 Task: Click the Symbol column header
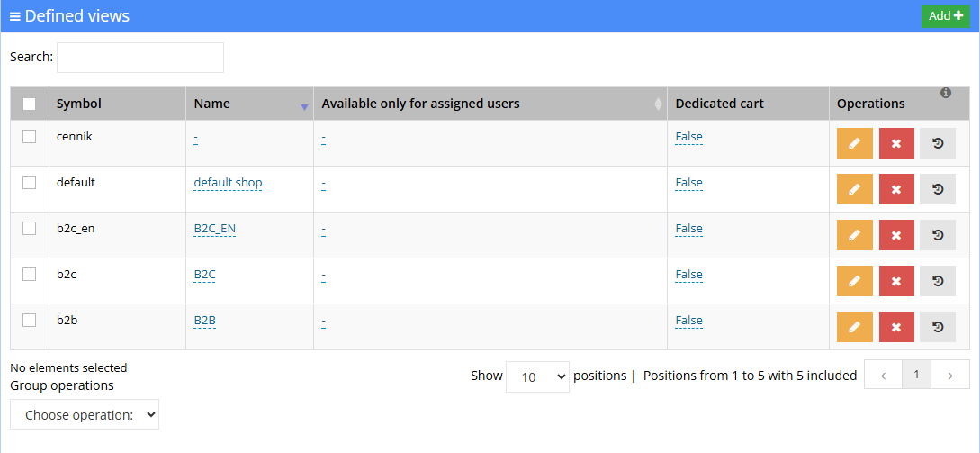tap(118, 104)
